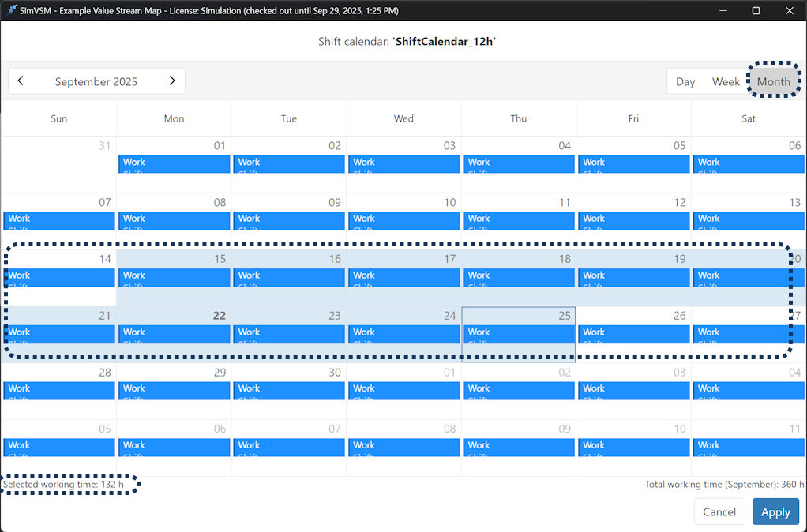Open Work Shift on Friday September 26
The image size is (807, 532).
(633, 334)
